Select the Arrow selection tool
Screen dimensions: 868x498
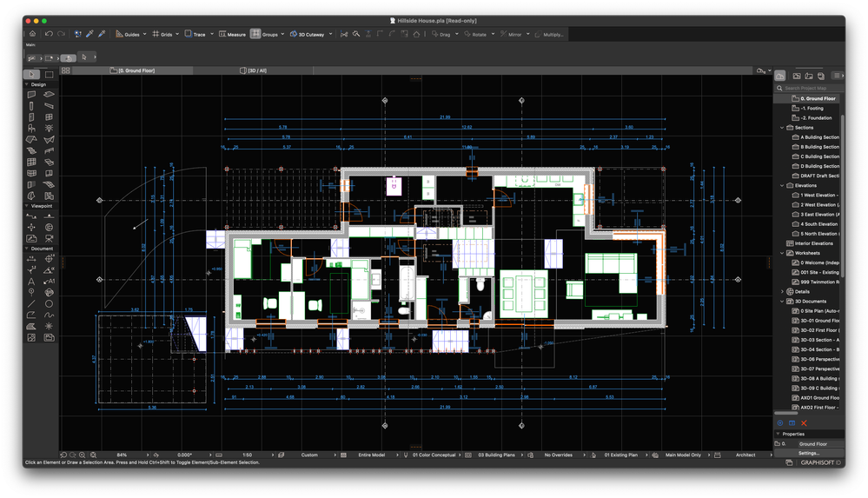click(32, 75)
